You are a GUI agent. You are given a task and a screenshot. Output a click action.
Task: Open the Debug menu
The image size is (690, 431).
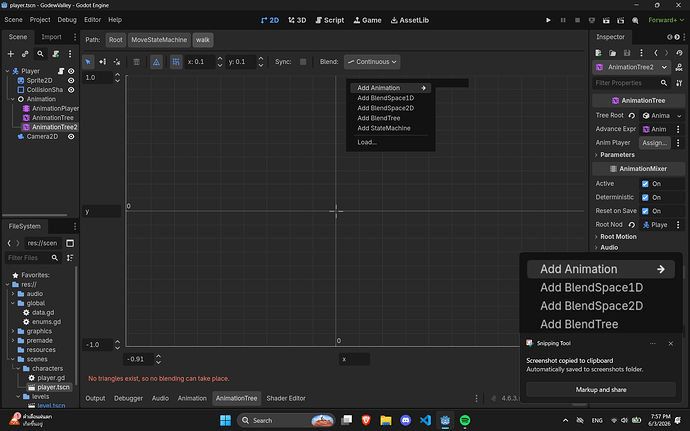pos(67,20)
